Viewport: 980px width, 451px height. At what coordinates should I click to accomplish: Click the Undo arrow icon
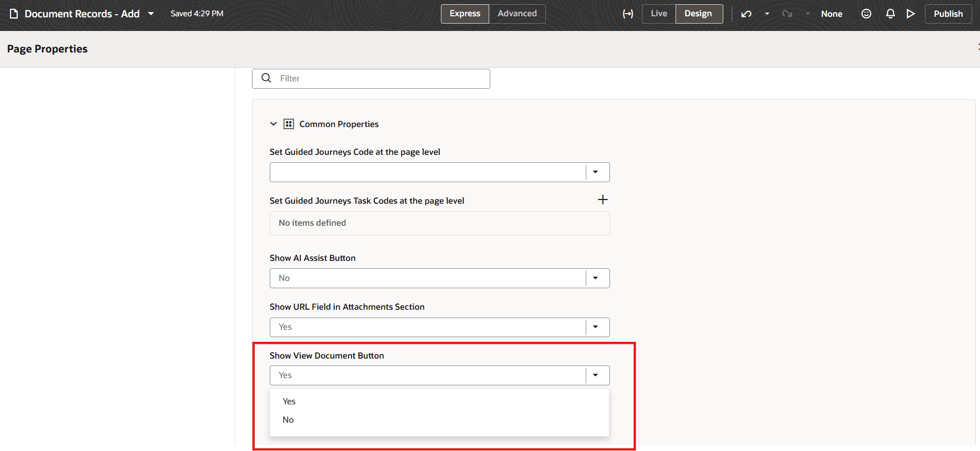pyautogui.click(x=746, y=14)
